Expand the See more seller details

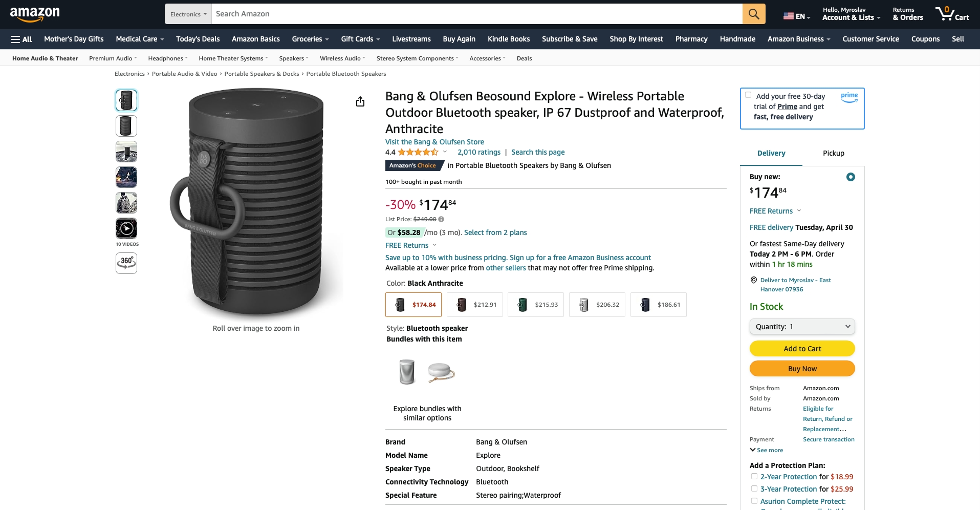[x=767, y=450]
